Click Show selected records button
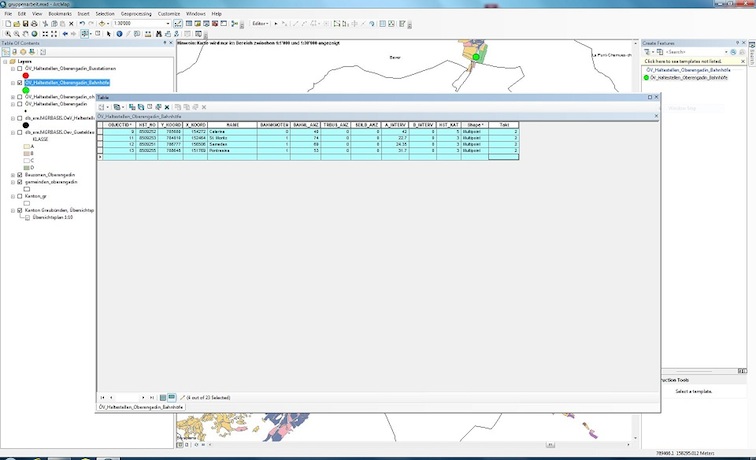The width and height of the screenshot is (756, 460). coord(172,397)
